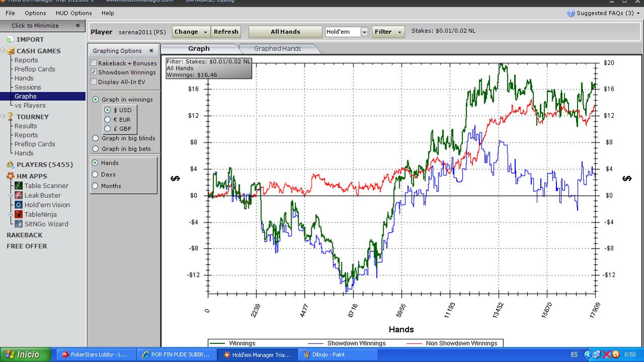
Task: Open the SitNGo Wizard app icon
Action: 19,224
